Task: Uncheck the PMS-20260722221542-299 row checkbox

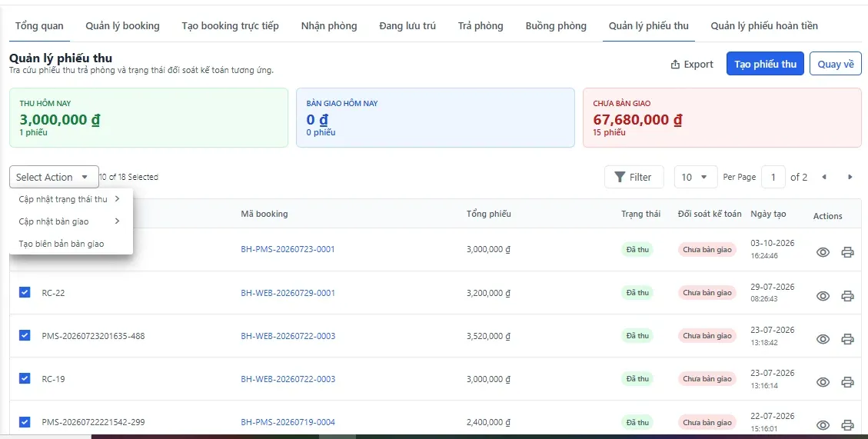Action: coord(25,422)
